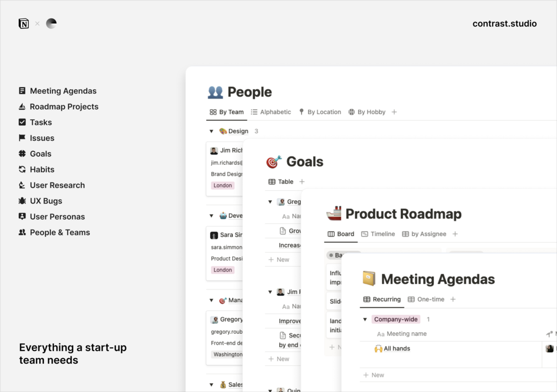557x392 pixels.
Task: Switch to the Alphabetic view tab
Action: [x=270, y=112]
